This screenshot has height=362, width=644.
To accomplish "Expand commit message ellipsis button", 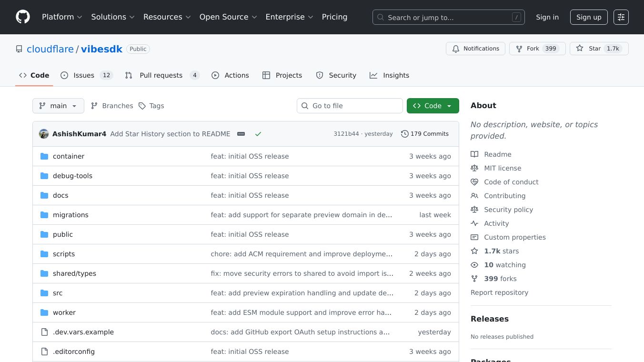I will coord(241,134).
